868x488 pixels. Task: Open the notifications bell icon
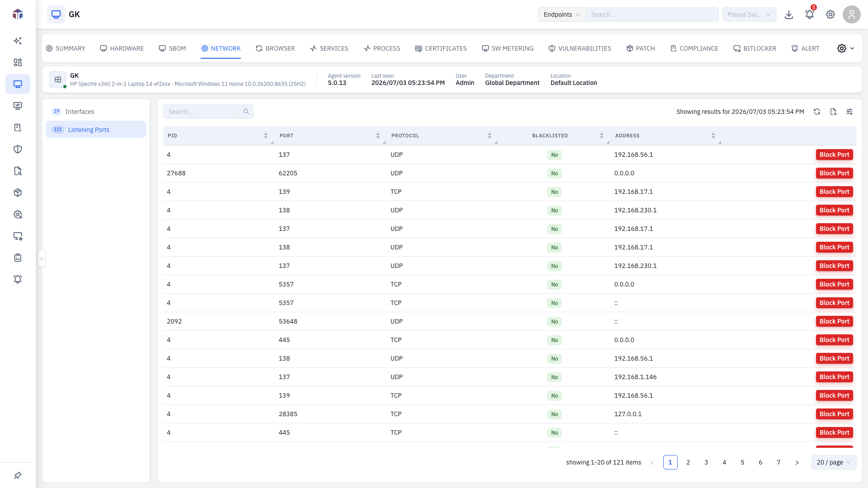pyautogui.click(x=809, y=14)
